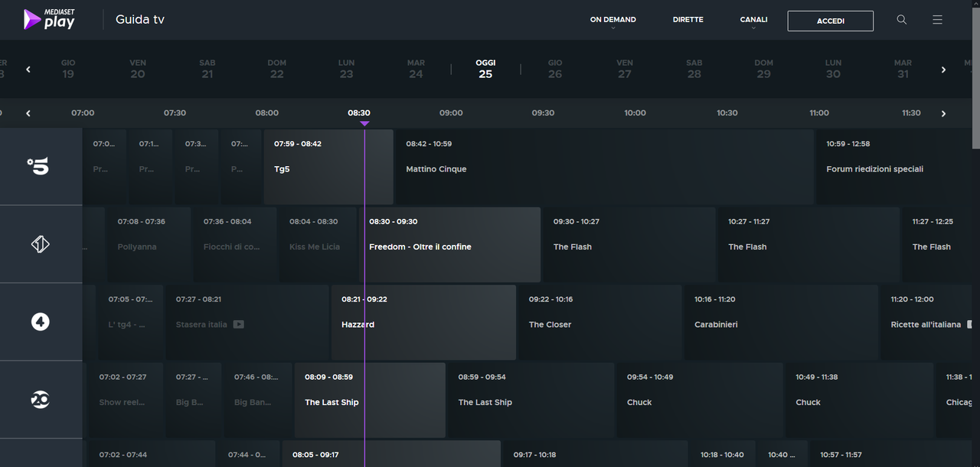This screenshot has height=467, width=980.
Task: Open the Tg5 program 07:59 - 08:42
Action: (x=328, y=166)
